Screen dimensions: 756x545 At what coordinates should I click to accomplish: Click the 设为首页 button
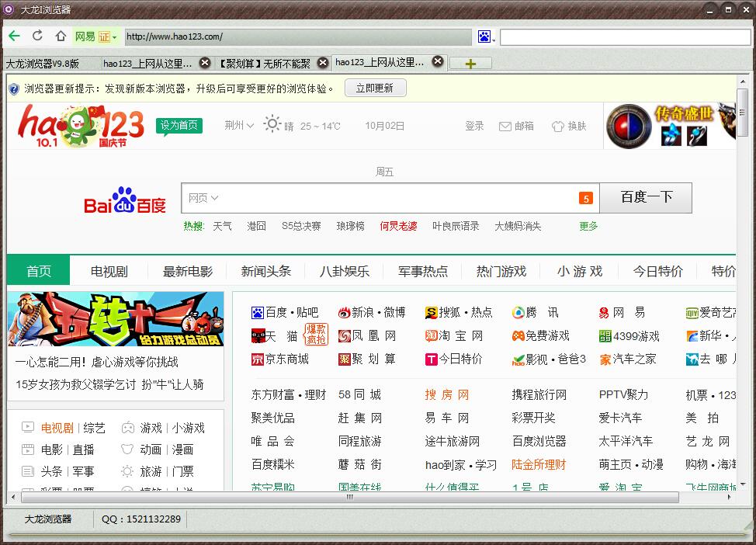pos(179,126)
